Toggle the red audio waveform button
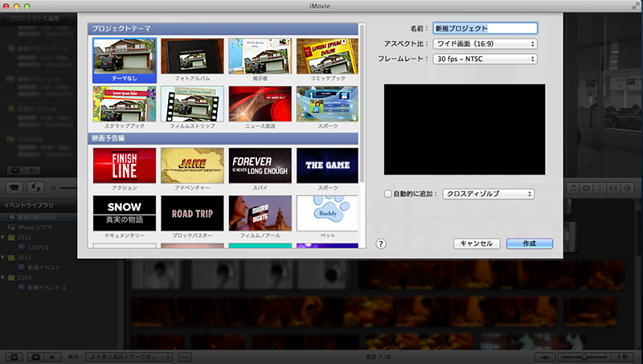 (185, 357)
